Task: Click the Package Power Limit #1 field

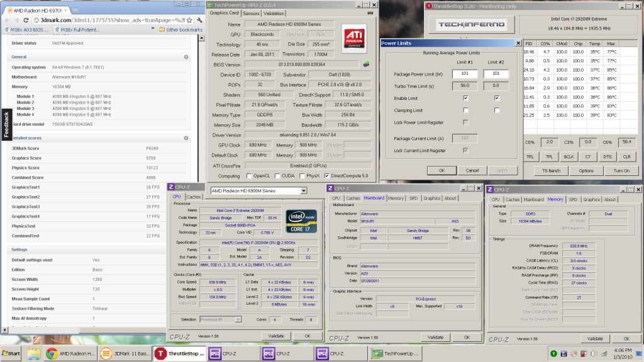Action: click(x=465, y=74)
